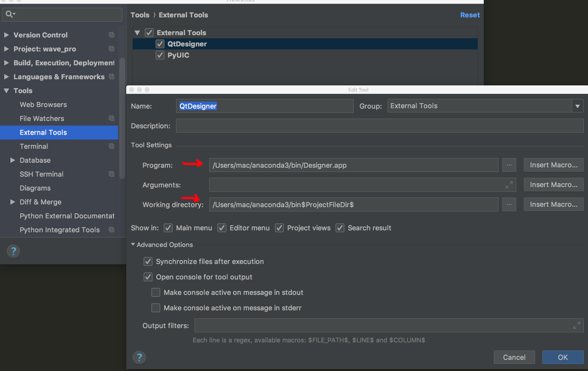
Task: Click project-level icon beside SSH Terminal
Action: coord(112,174)
